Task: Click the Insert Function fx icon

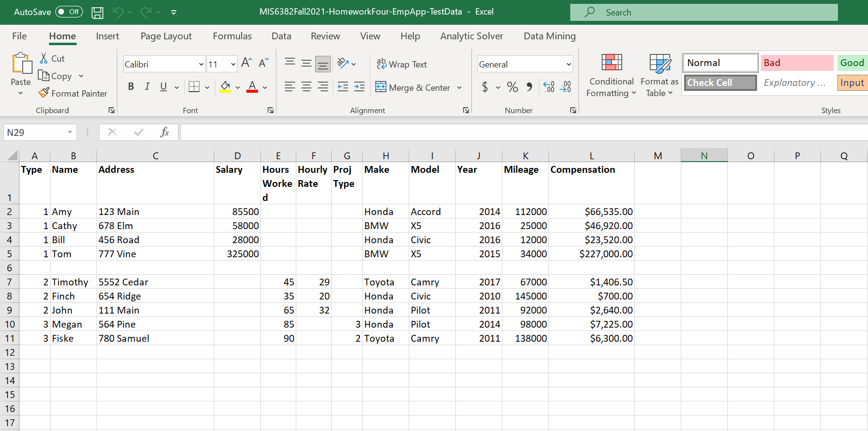Action: click(164, 132)
